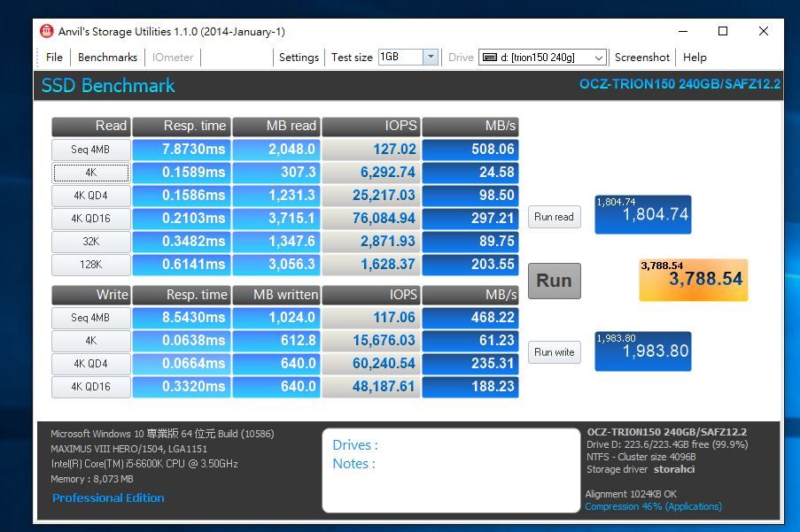Click the read 128K MB/s value 203.55

tap(470, 264)
